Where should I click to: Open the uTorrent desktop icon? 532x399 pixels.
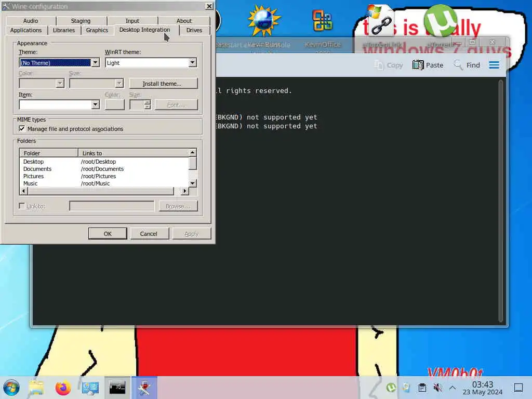click(441, 20)
